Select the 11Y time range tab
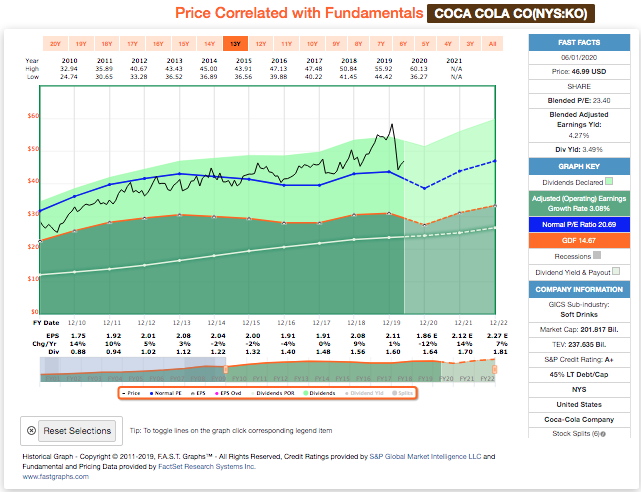 287,44
